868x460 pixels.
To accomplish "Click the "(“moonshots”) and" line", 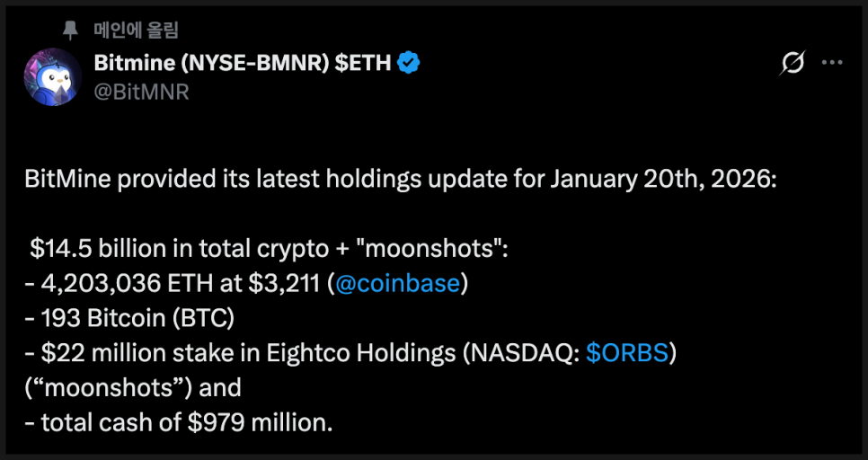I will click(133, 387).
